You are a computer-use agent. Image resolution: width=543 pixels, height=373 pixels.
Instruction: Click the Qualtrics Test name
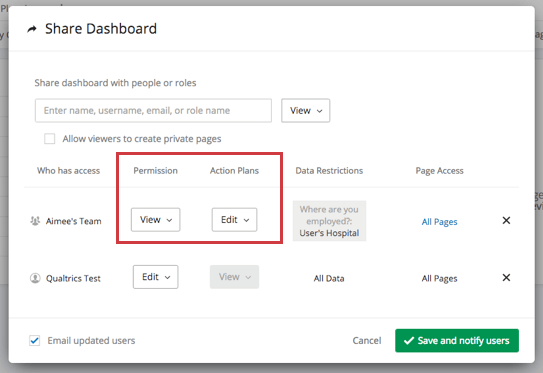(73, 278)
